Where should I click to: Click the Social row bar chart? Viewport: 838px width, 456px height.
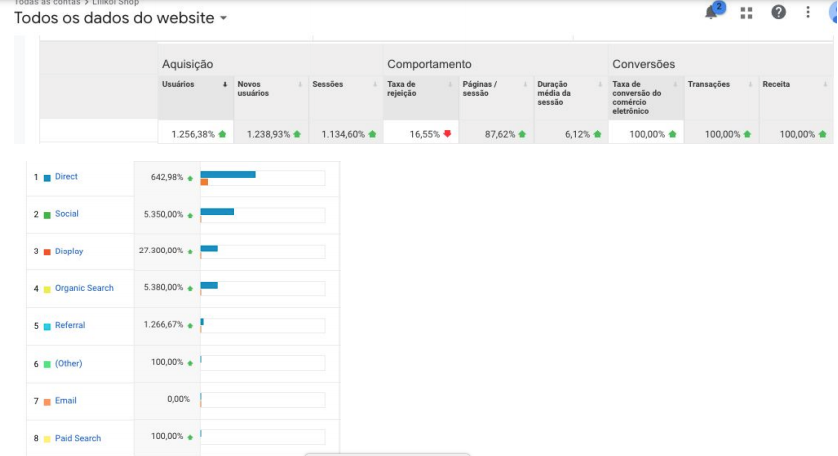[262, 215]
